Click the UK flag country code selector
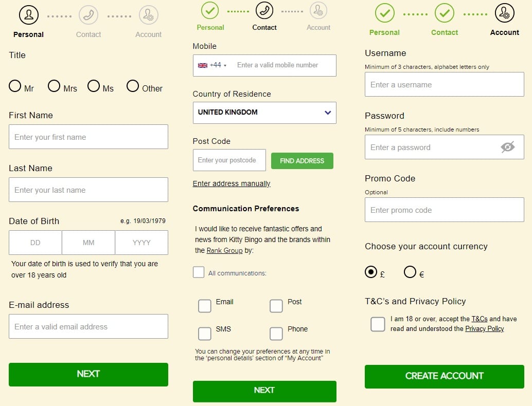This screenshot has height=406, width=532. coord(212,65)
